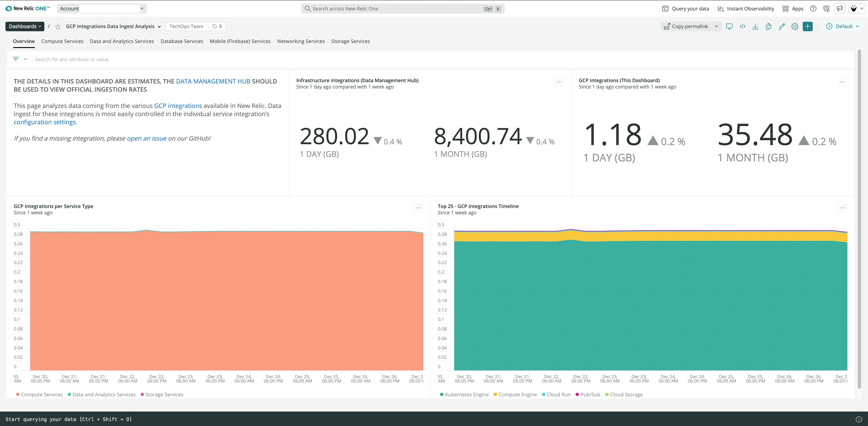Viewport: 868px width, 426px height.
Task: Open the Networking Services tab
Action: [x=301, y=41]
